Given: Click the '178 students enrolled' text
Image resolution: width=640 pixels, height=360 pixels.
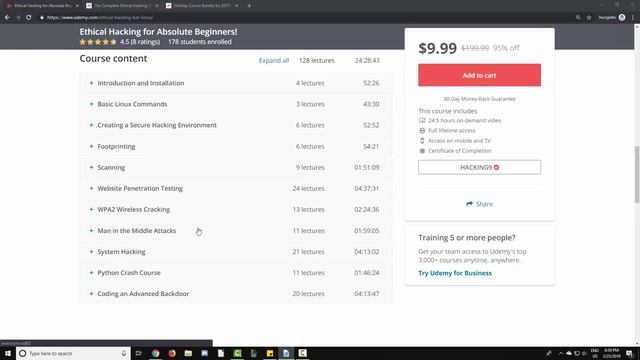Looking at the screenshot, I should (200, 42).
